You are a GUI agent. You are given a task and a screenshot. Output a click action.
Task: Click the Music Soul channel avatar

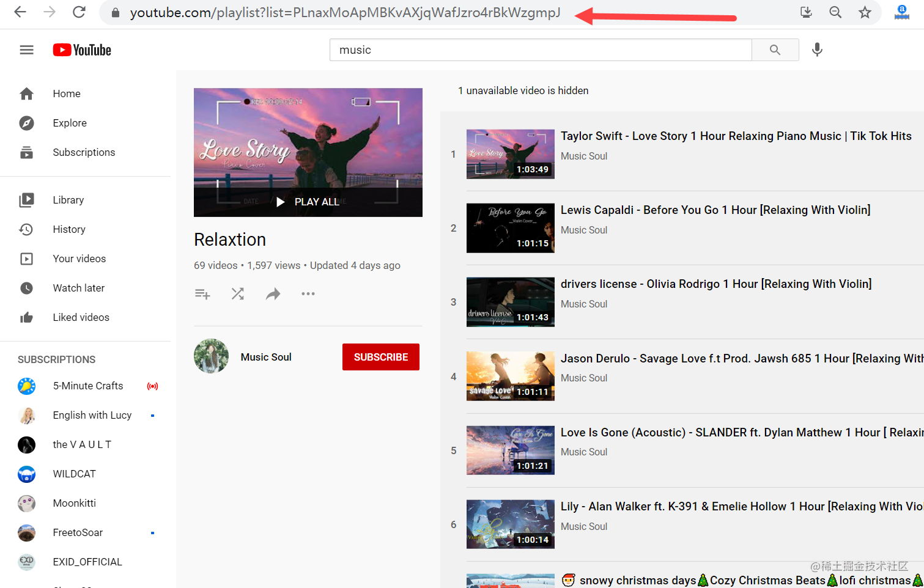(x=211, y=356)
